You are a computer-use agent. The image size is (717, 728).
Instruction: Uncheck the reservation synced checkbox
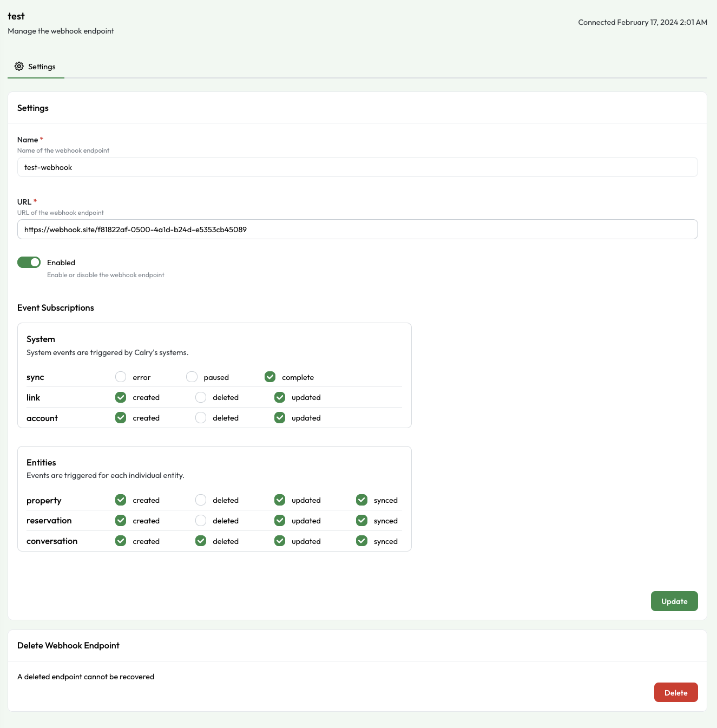pyautogui.click(x=362, y=521)
